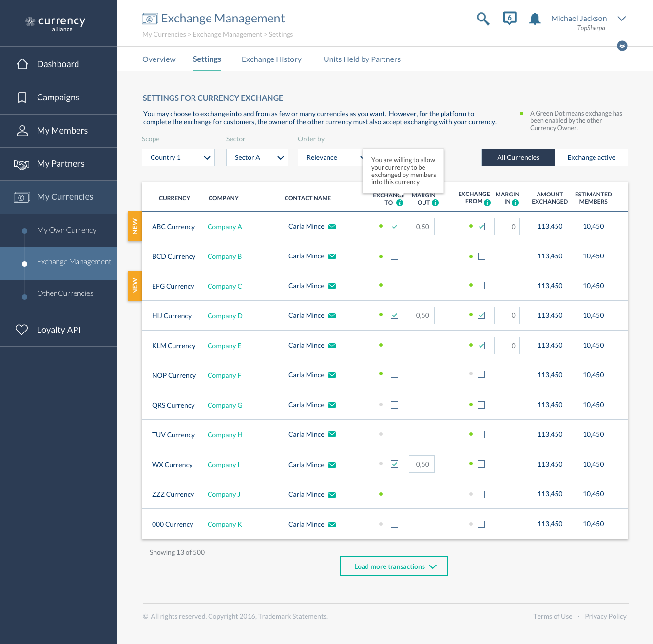Click the My Members person icon
653x644 pixels.
[x=22, y=131]
